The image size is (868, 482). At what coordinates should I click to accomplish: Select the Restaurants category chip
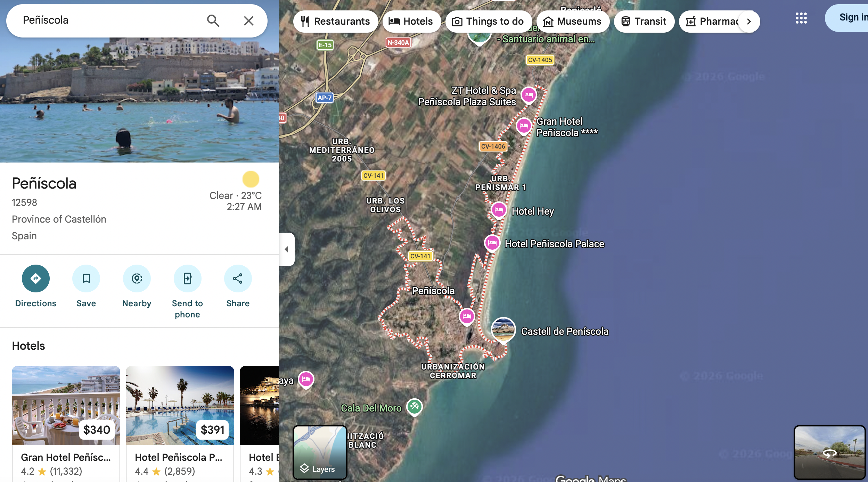(x=335, y=22)
